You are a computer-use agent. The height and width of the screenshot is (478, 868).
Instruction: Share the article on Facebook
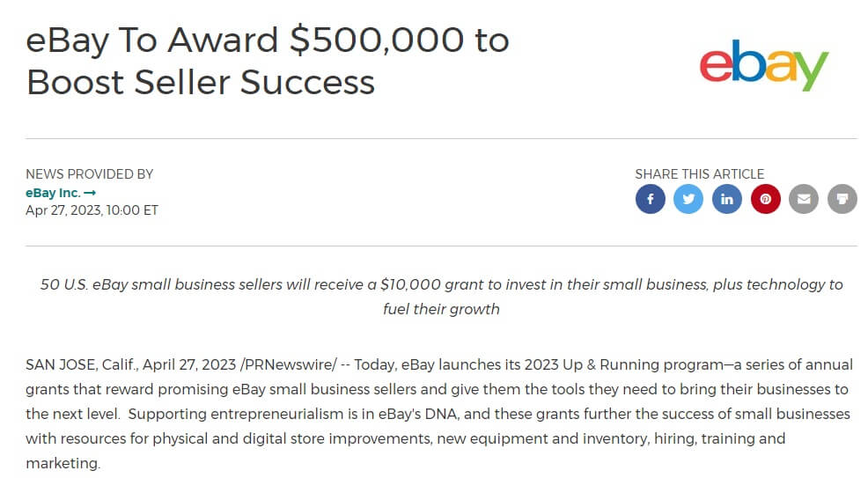(x=651, y=199)
